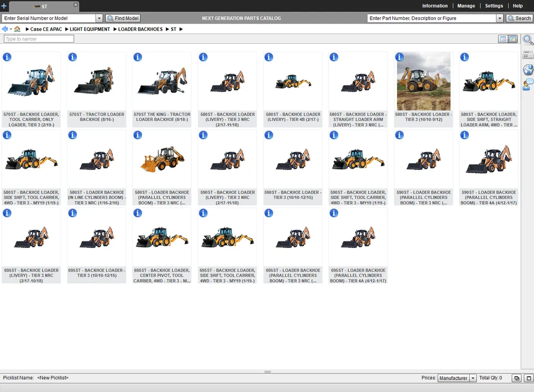Open info for 570ST Backhoe Loader Tool Carrier

point(7,57)
